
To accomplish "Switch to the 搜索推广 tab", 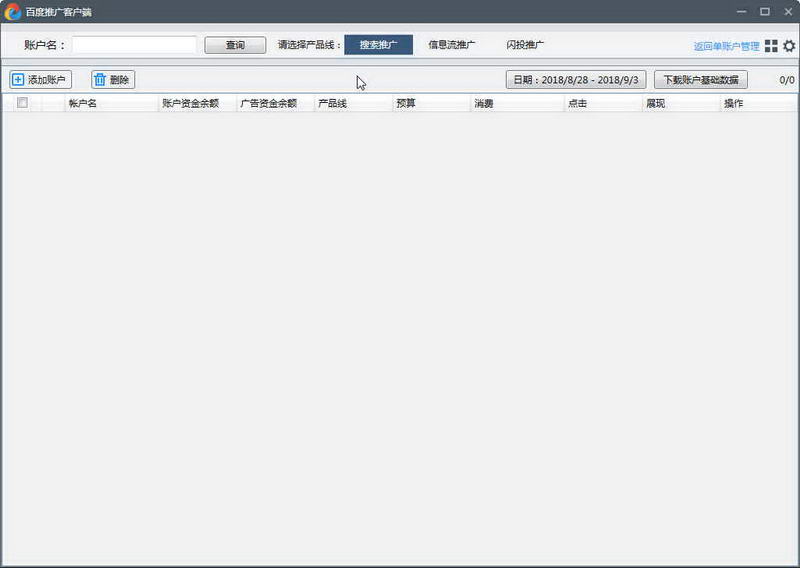I will click(378, 45).
